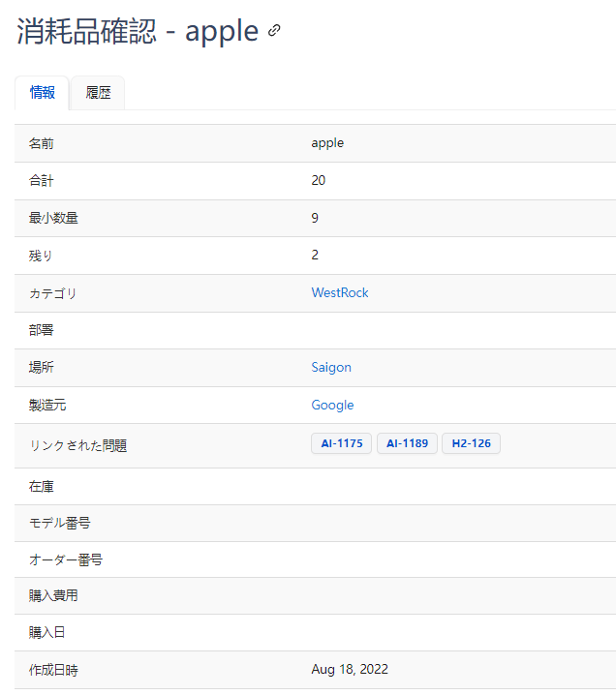Click the 最小数量 value 9
Image resolution: width=616 pixels, height=695 pixels.
pyautogui.click(x=315, y=218)
